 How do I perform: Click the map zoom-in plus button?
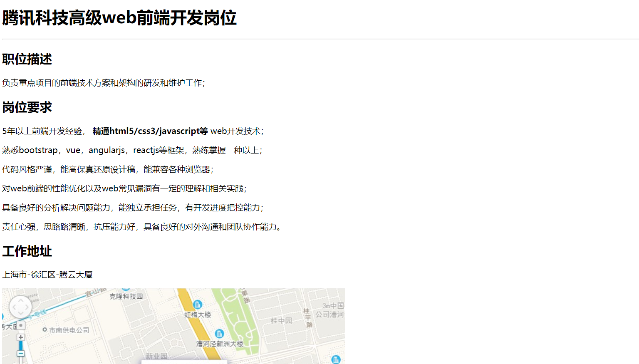21,337
